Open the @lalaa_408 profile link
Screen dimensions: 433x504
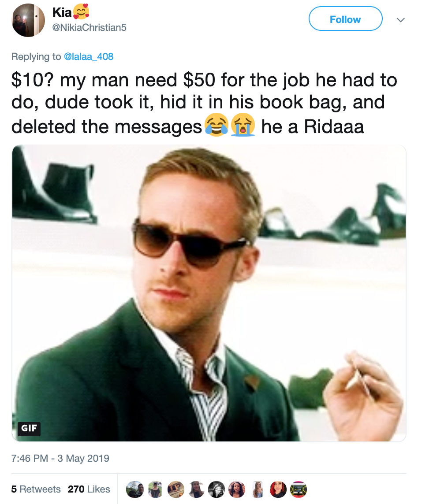[89, 56]
